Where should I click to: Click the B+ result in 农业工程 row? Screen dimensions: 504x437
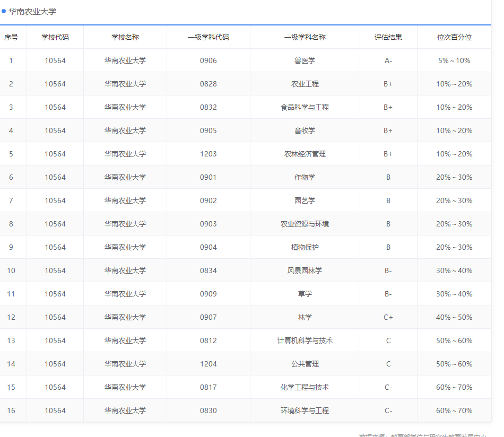388,84
